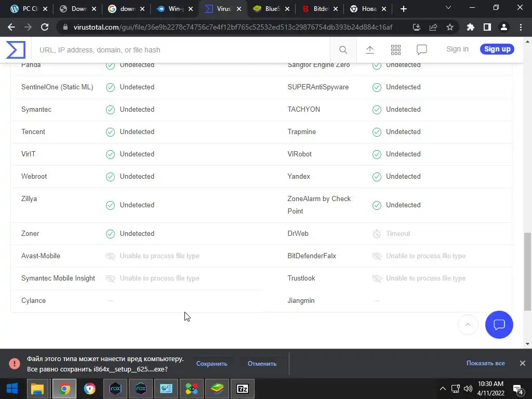532x399 pixels.
Task: Open BlueStacks from the taskbar
Action: coord(217,389)
